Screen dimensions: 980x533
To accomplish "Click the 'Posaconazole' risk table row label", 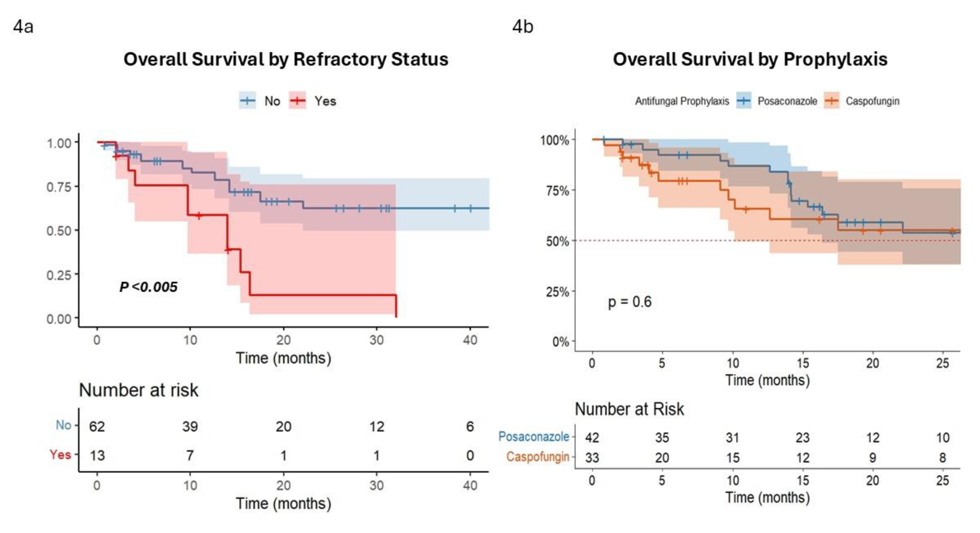I will (534, 436).
